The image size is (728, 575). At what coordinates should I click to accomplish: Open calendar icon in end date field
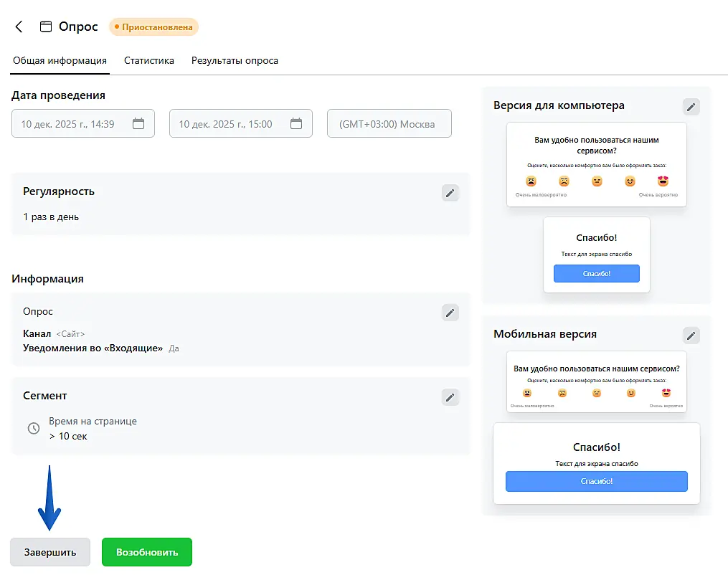[x=296, y=123]
